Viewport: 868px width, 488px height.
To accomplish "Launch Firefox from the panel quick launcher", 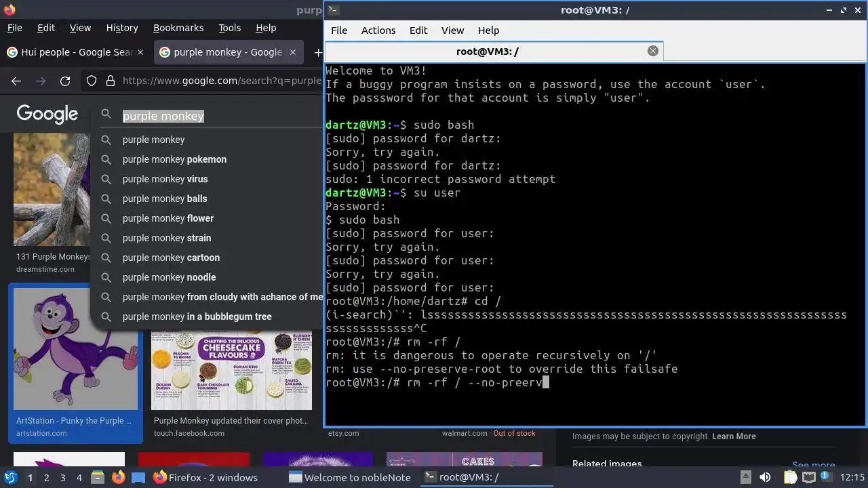I will pyautogui.click(x=118, y=477).
